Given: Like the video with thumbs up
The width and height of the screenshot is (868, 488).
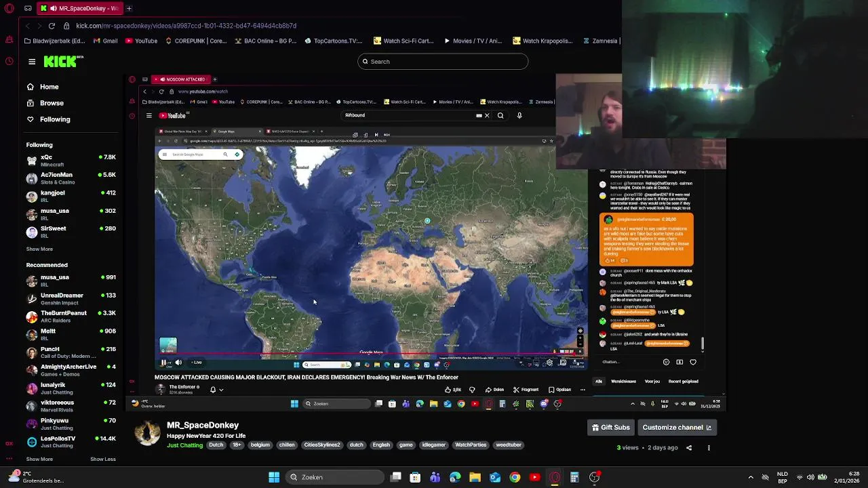Looking at the screenshot, I should point(453,390).
